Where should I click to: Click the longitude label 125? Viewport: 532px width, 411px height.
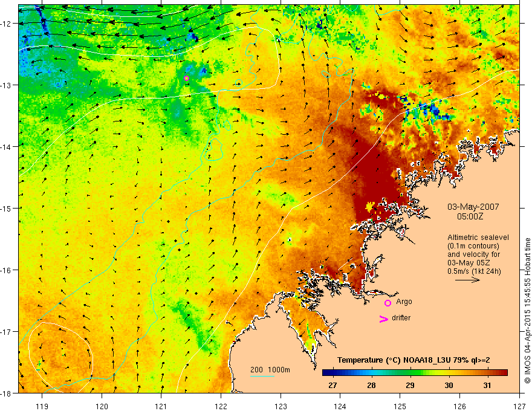(400, 406)
